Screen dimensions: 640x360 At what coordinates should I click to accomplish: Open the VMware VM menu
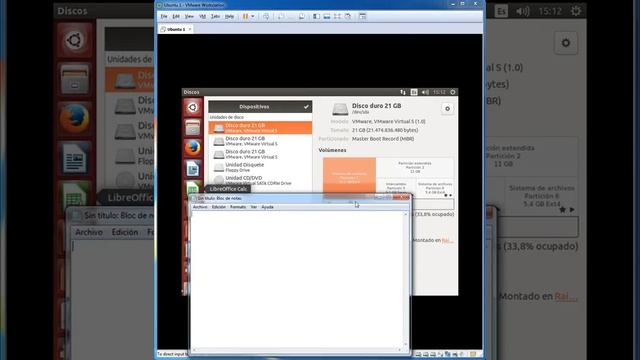coord(202,16)
